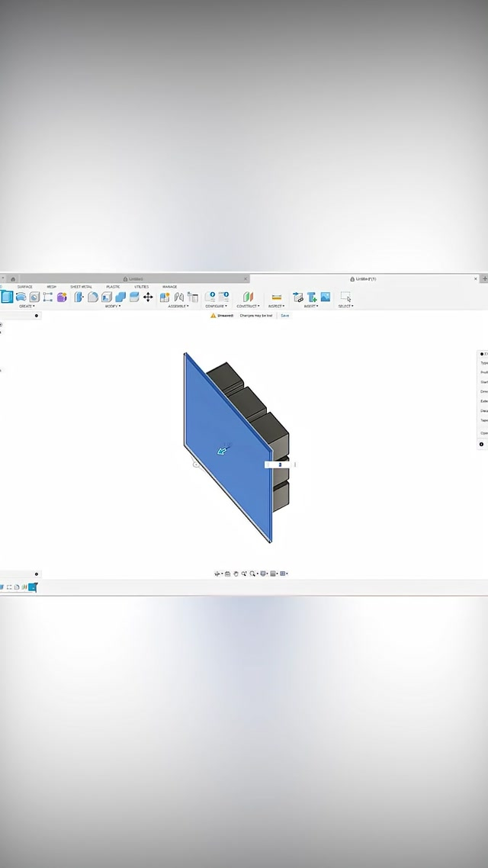The width and height of the screenshot is (488, 868).
Task: Click the Measure ruler icon above Inspect
Action: tap(276, 297)
